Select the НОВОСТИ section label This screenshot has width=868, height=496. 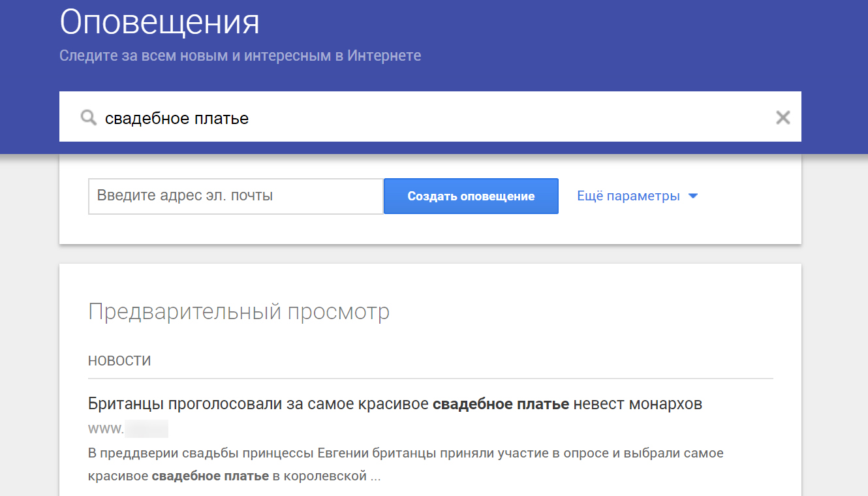click(x=119, y=360)
